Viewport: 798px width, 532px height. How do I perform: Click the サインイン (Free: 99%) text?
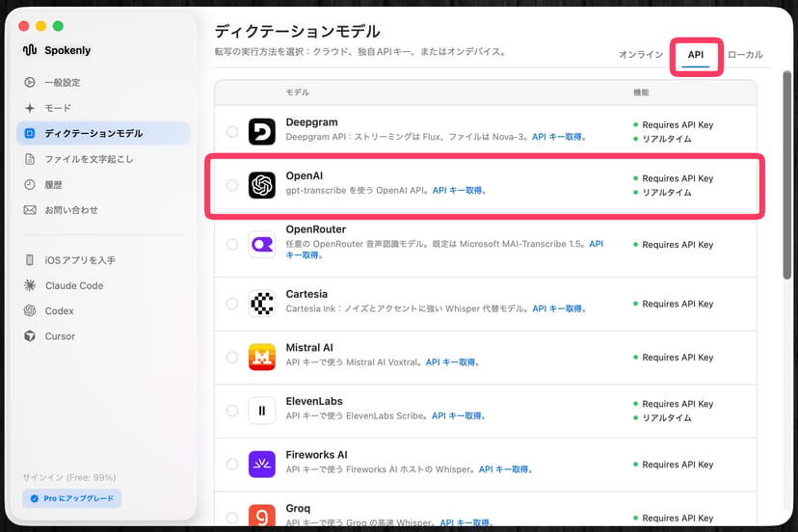click(x=69, y=477)
